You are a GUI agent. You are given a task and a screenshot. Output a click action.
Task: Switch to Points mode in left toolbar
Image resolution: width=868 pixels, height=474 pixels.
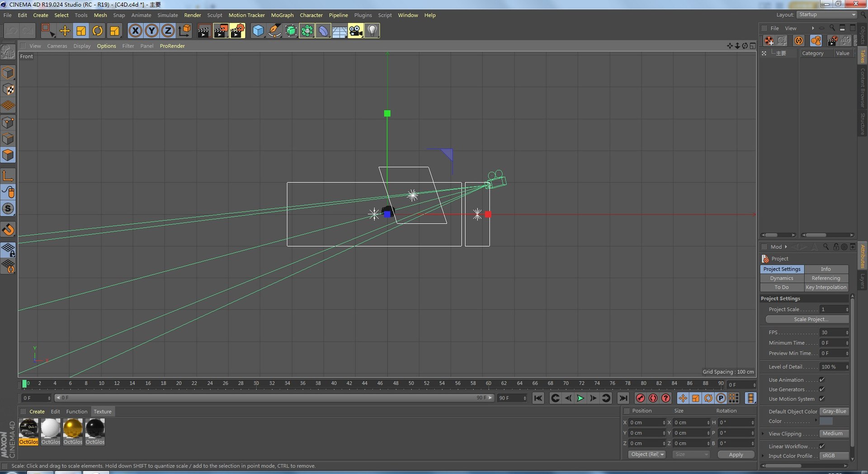[8, 122]
